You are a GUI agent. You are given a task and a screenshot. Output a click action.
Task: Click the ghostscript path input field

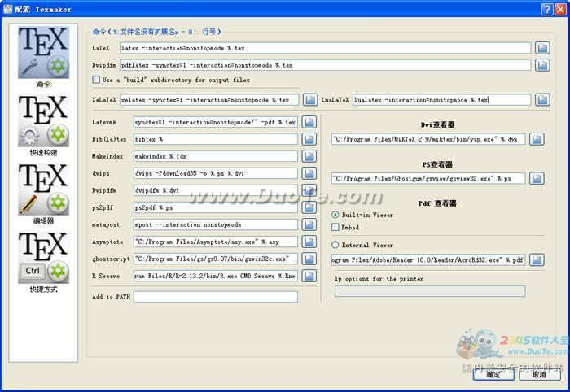pyautogui.click(x=216, y=259)
